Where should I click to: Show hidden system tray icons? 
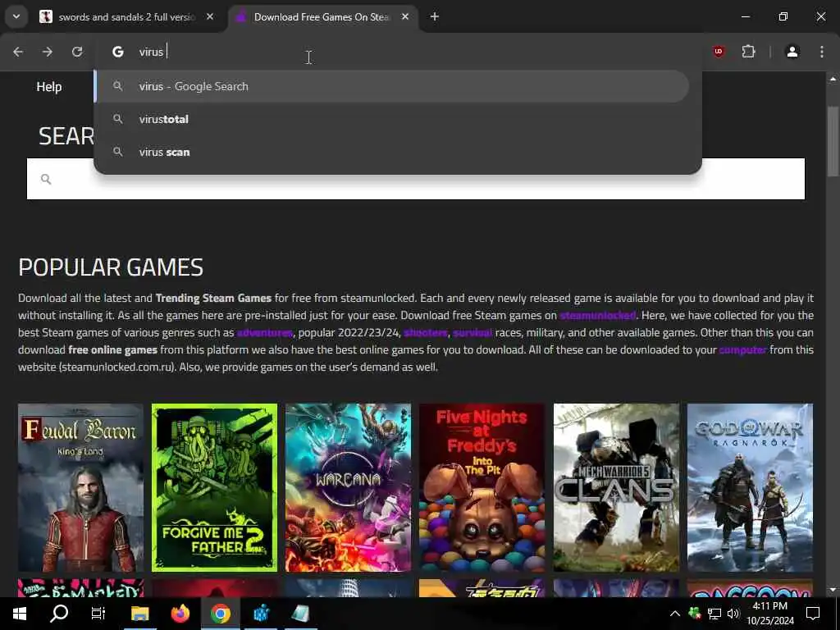[x=675, y=614]
